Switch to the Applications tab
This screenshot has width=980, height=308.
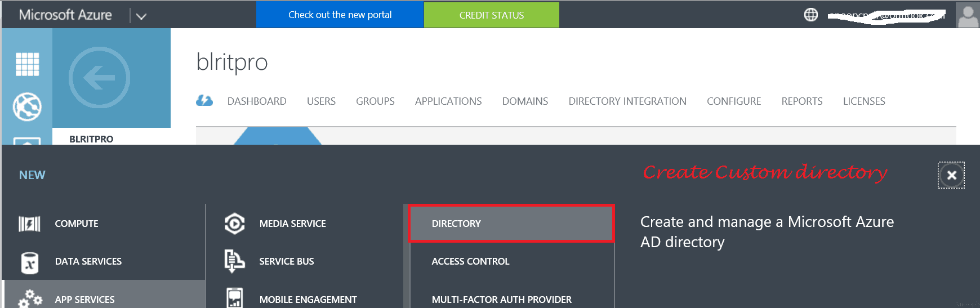448,101
